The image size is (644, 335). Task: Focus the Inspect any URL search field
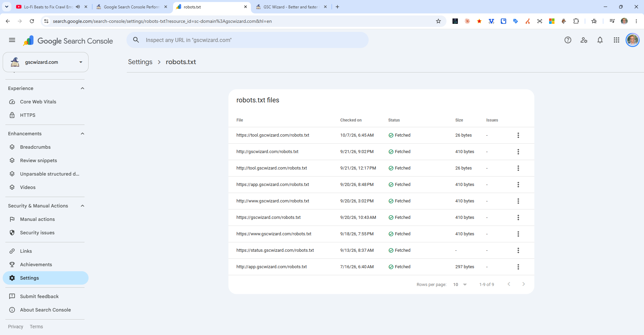[x=248, y=40]
